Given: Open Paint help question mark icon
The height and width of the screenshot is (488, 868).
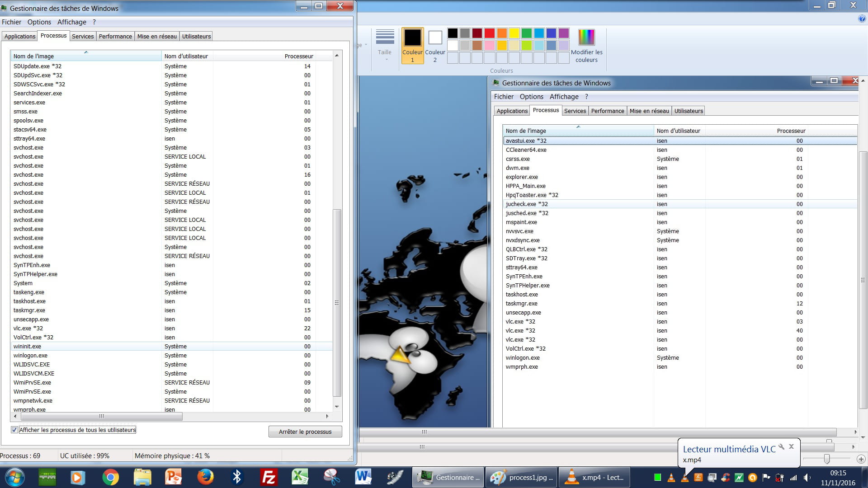Looking at the screenshot, I should 862,19.
